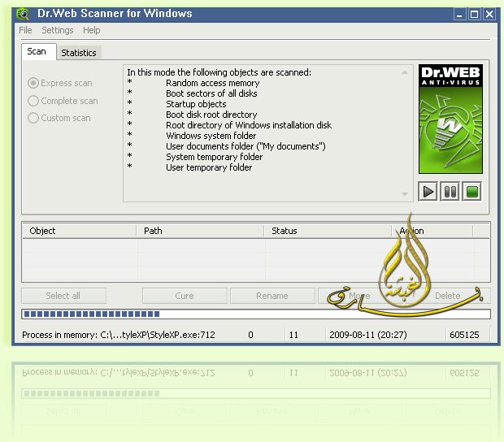The height and width of the screenshot is (442, 504).
Task: Click scroll up arrow in scan description box
Action: pyautogui.click(x=405, y=72)
